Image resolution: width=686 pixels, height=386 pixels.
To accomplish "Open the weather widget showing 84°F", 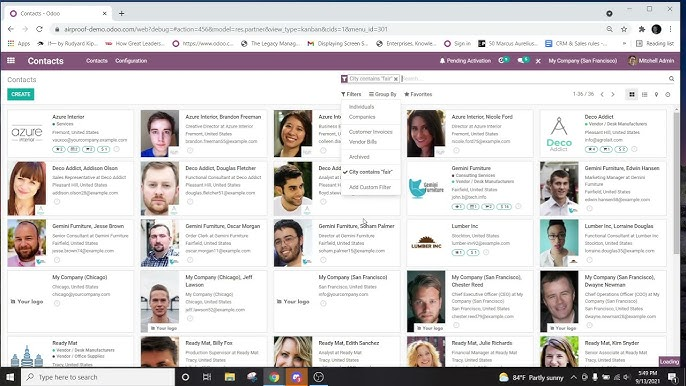I will [531, 377].
